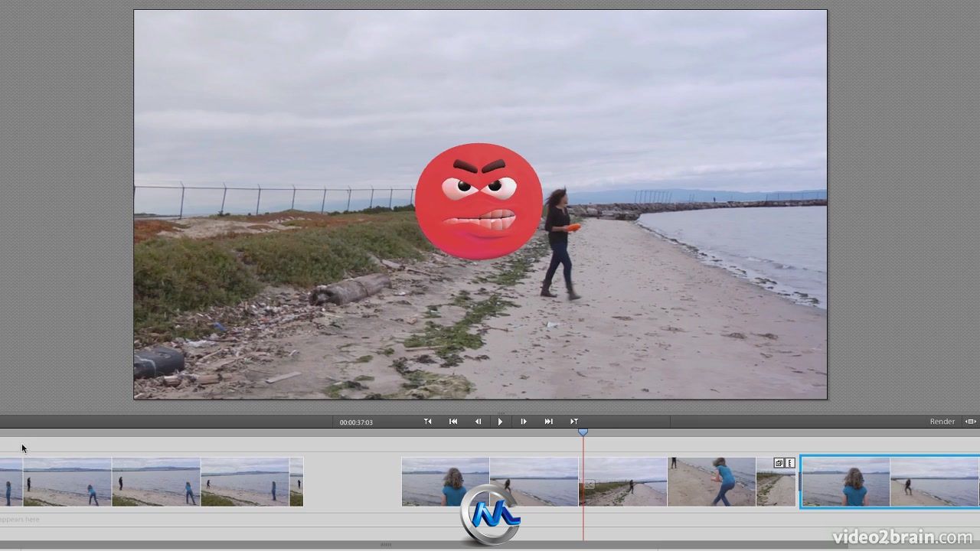This screenshot has height=551, width=980.
Task: Select the clip of woman in blue throwing
Action: 711,482
